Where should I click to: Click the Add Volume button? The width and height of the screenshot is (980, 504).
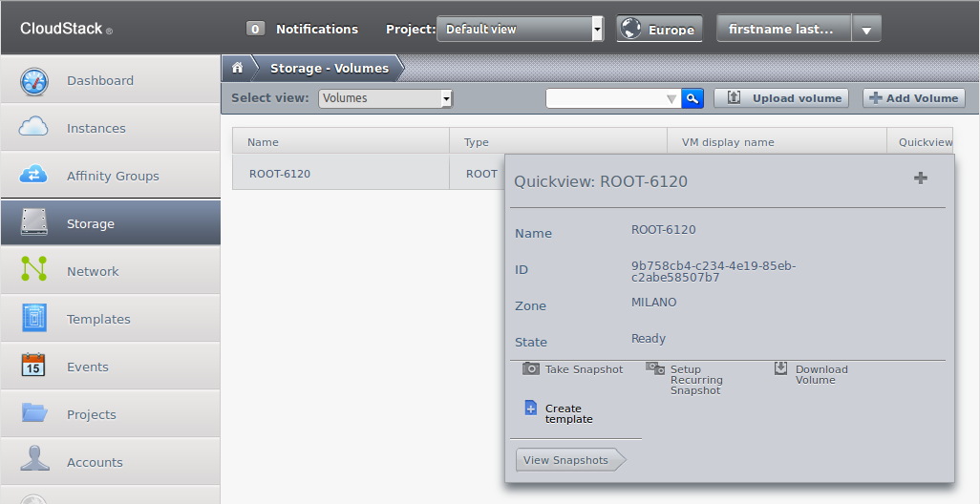point(914,98)
